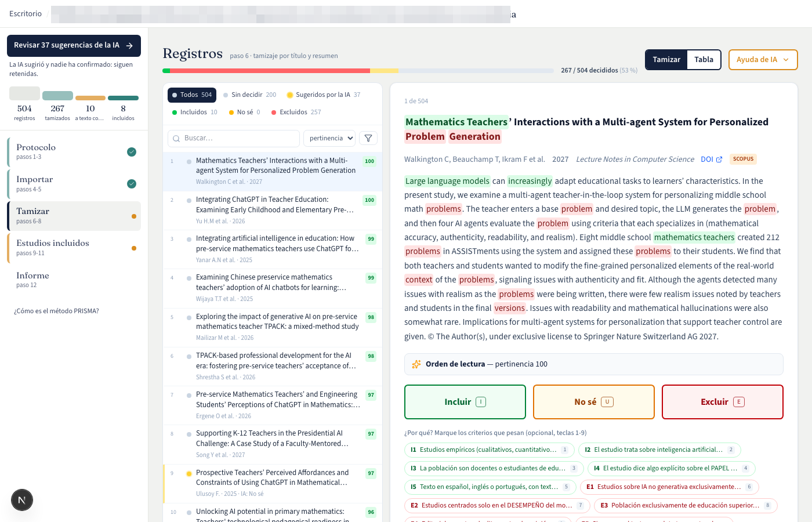Viewport: 812px width, 522px height.
Task: Click the I key hint on Incluir
Action: coord(481,402)
